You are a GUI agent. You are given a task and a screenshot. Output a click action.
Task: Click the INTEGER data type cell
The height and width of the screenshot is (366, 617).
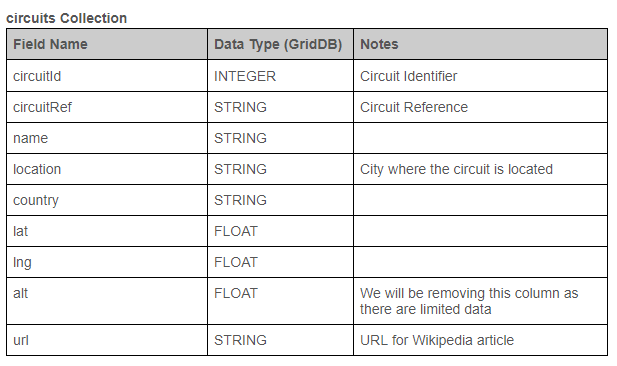pyautogui.click(x=245, y=76)
